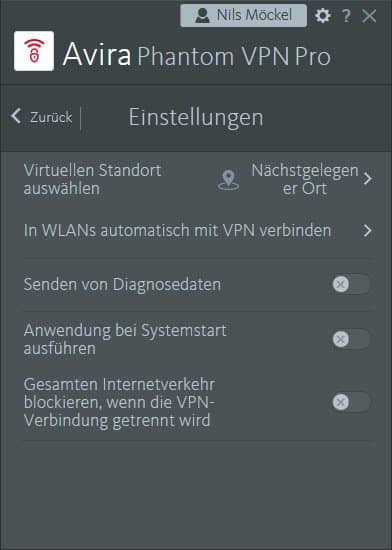The image size is (392, 550).
Task: Click the Avira Phantom VPN logo
Action: [34, 51]
